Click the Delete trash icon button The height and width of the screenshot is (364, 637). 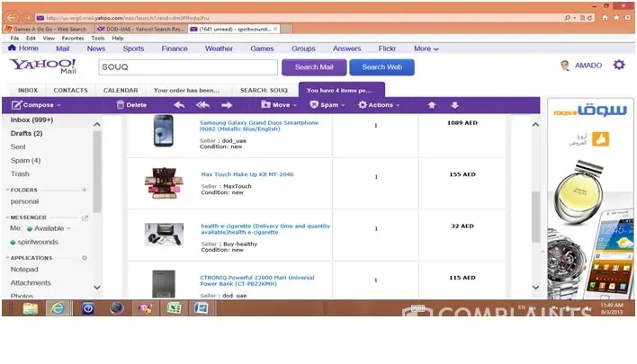131,104
